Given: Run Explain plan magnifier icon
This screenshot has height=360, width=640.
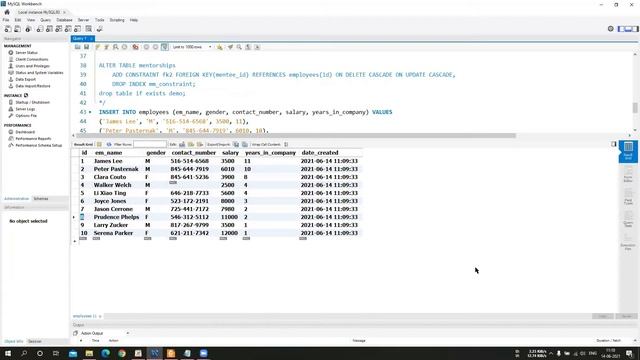Looking at the screenshot, I should (116, 47).
